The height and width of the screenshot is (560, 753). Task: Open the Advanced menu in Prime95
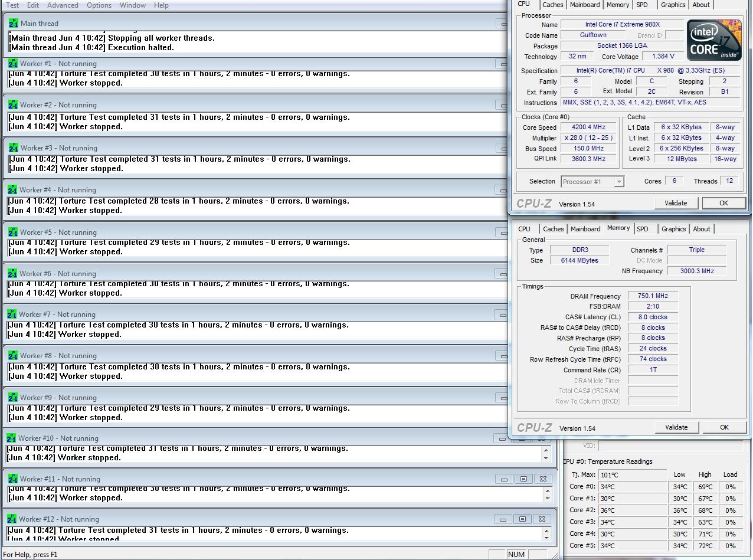coord(63,5)
